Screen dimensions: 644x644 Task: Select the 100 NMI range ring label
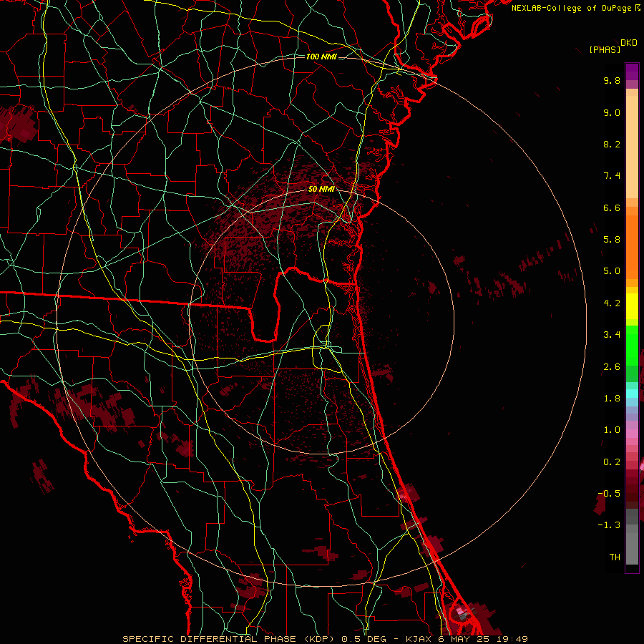click(x=321, y=57)
